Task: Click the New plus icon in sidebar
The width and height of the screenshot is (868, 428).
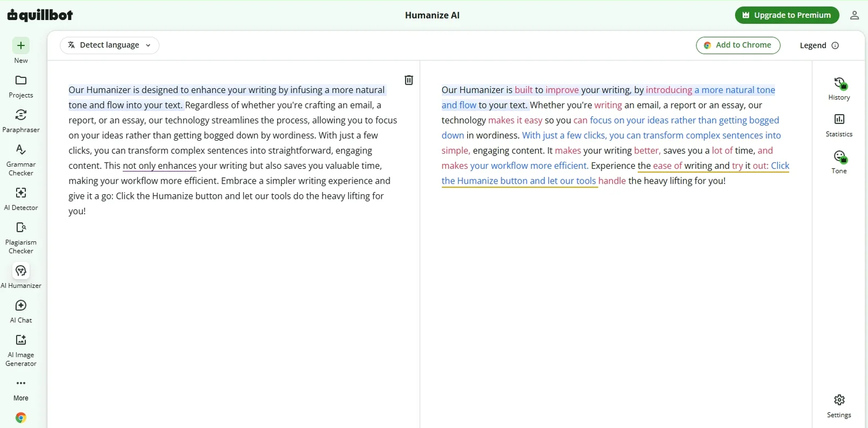Action: pos(21,45)
